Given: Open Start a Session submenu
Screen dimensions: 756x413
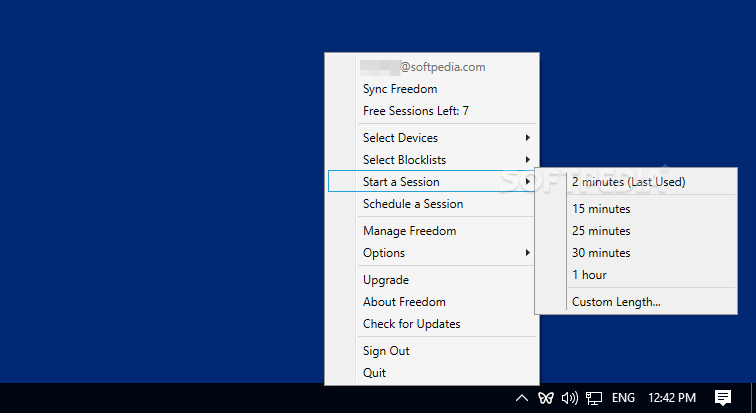Looking at the screenshot, I should click(x=432, y=182).
